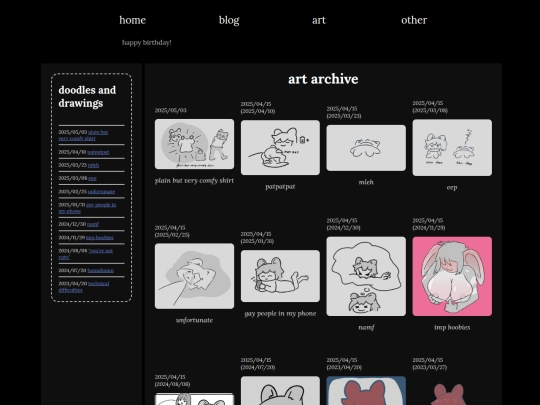This screenshot has width=540, height=405.
Task: Open sidebar link 'technical difficulties'
Action: (84, 287)
